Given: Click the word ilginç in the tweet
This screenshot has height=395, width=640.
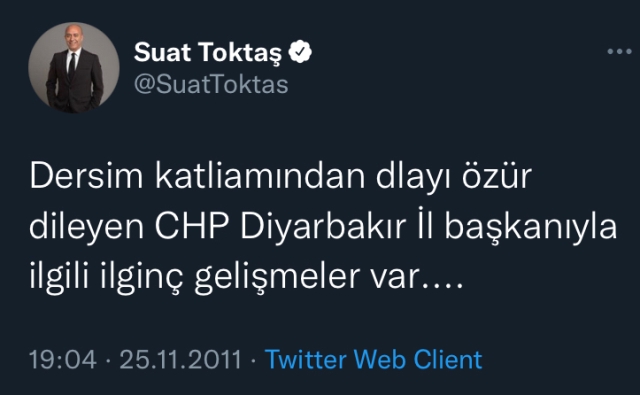Looking at the screenshot, I should click(x=142, y=277).
